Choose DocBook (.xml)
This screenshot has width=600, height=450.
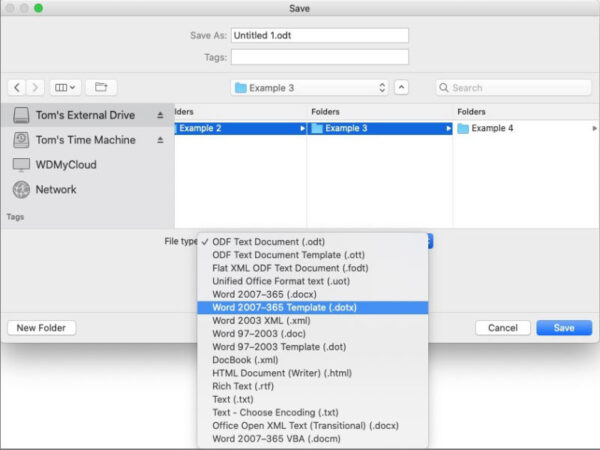313,360
